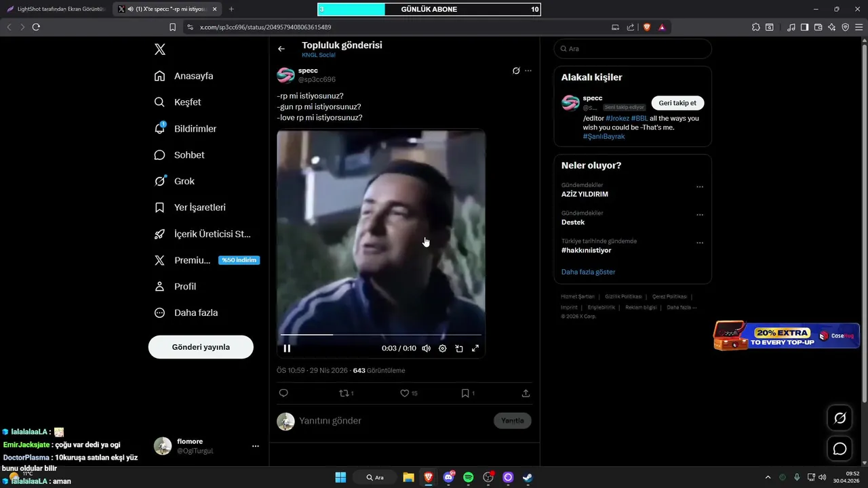Open more options for #hakkınıistiyor trend

[700, 243]
